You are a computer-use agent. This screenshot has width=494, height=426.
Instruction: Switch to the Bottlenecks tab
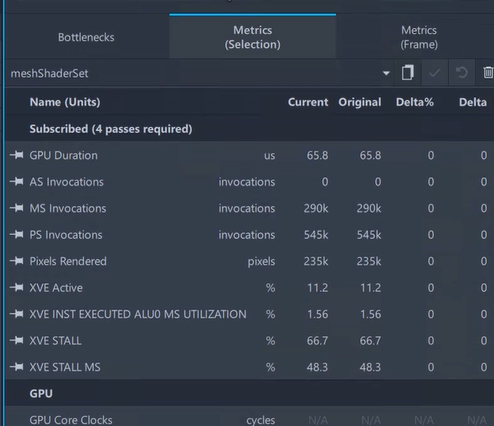(x=86, y=37)
